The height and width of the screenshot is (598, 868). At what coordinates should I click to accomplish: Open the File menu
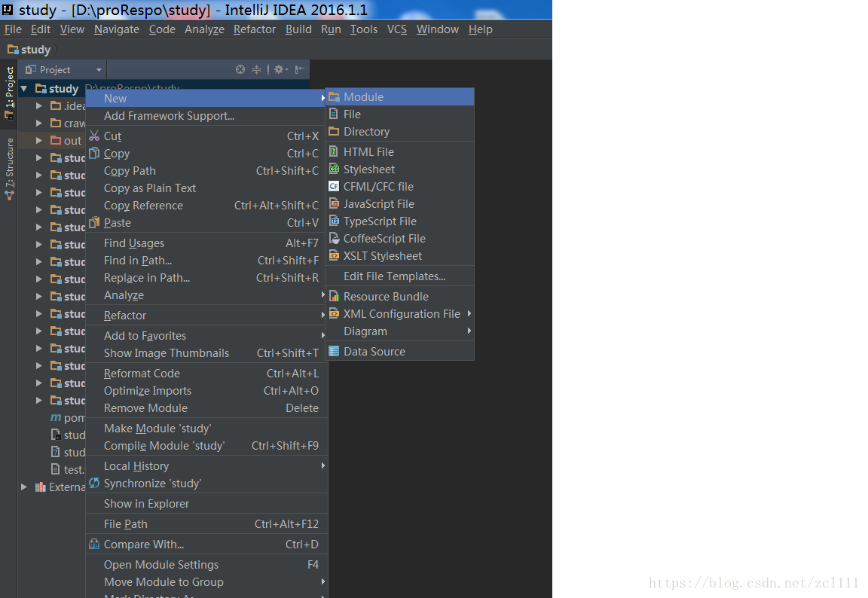coord(13,29)
